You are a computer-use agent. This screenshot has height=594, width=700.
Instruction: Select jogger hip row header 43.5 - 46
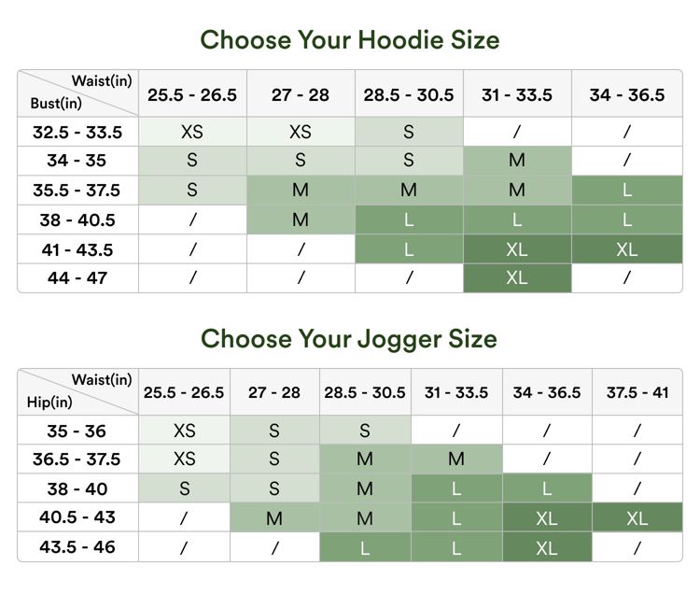coord(78,547)
